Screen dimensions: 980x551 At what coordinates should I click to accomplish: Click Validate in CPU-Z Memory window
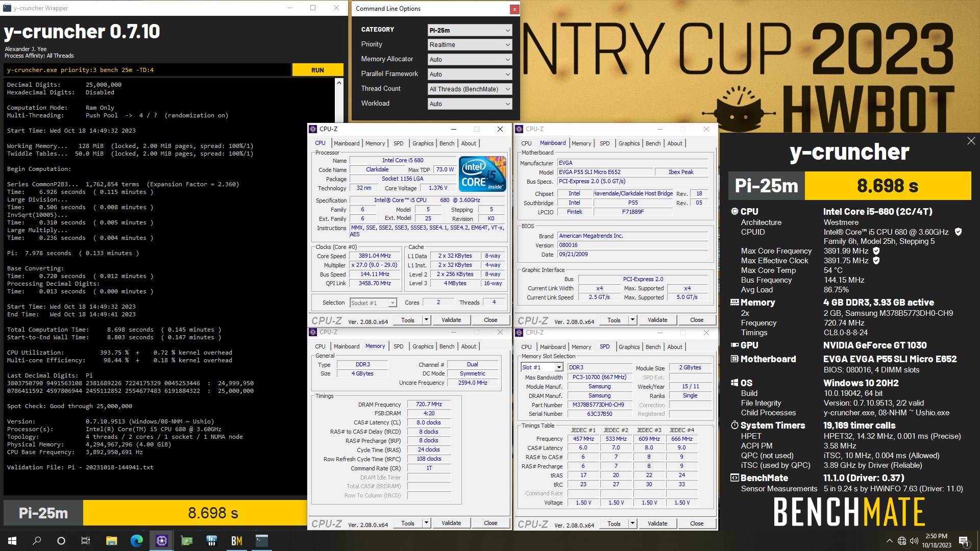click(x=451, y=523)
